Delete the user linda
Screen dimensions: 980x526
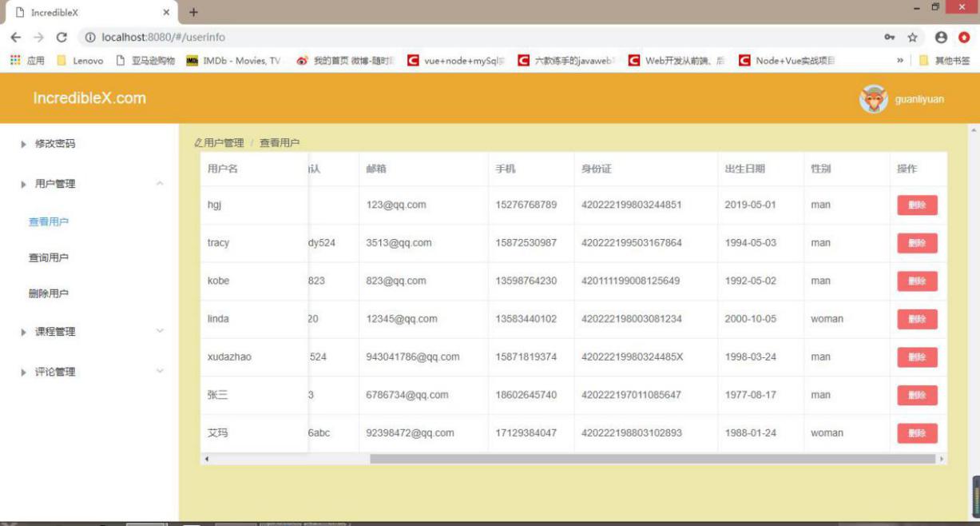point(917,319)
